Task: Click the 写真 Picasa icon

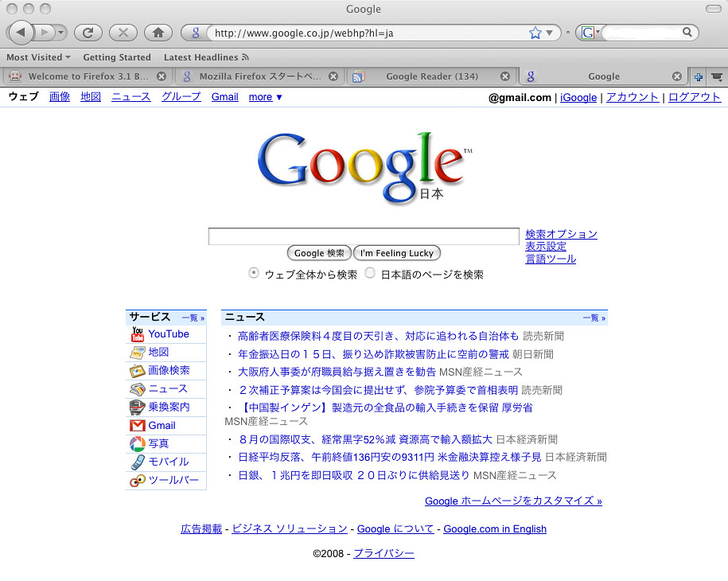Action: 138,444
